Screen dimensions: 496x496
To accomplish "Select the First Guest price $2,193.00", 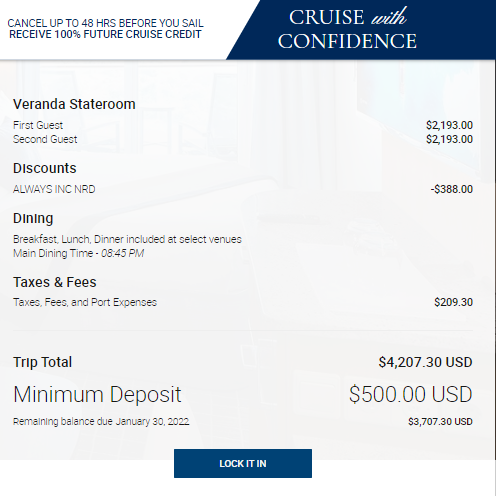I will click(x=449, y=125).
